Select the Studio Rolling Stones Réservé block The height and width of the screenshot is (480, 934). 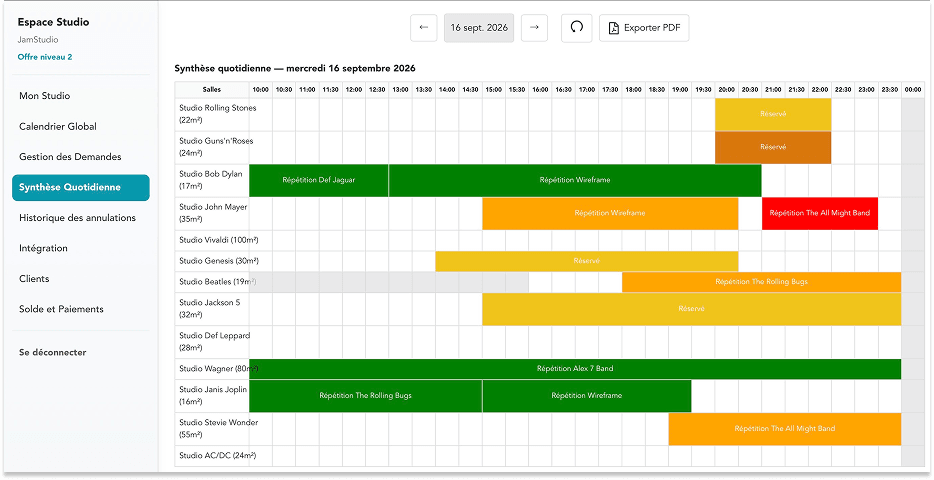point(773,114)
